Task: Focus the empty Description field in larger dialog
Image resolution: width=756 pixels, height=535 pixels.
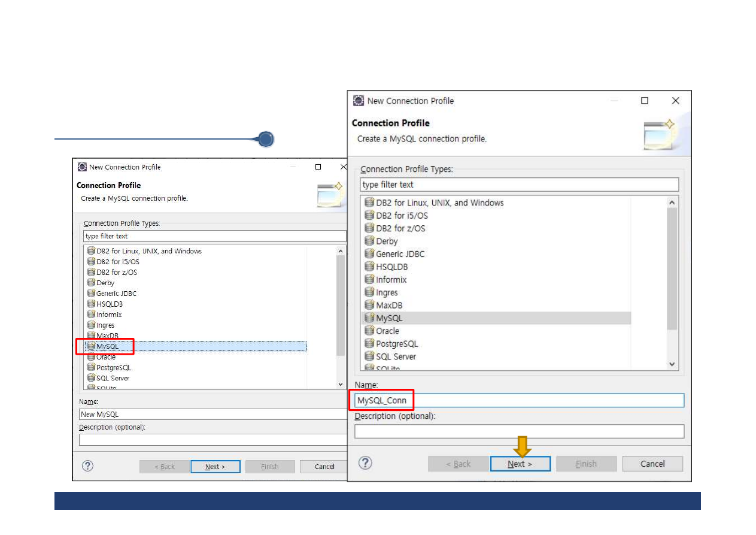Action: point(518,431)
